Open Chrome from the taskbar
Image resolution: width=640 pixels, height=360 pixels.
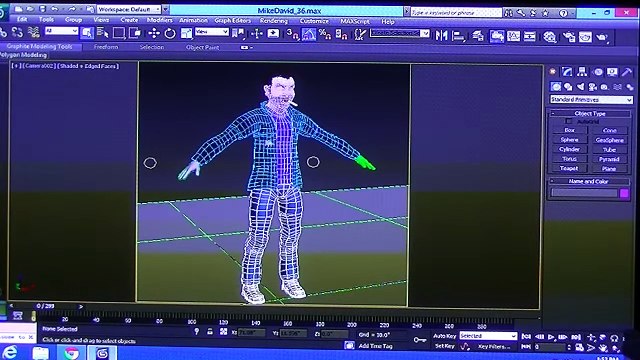coord(71,353)
